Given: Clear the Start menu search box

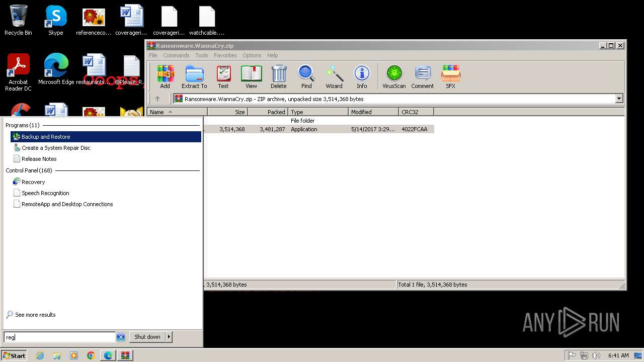Looking at the screenshot, I should click(121, 337).
